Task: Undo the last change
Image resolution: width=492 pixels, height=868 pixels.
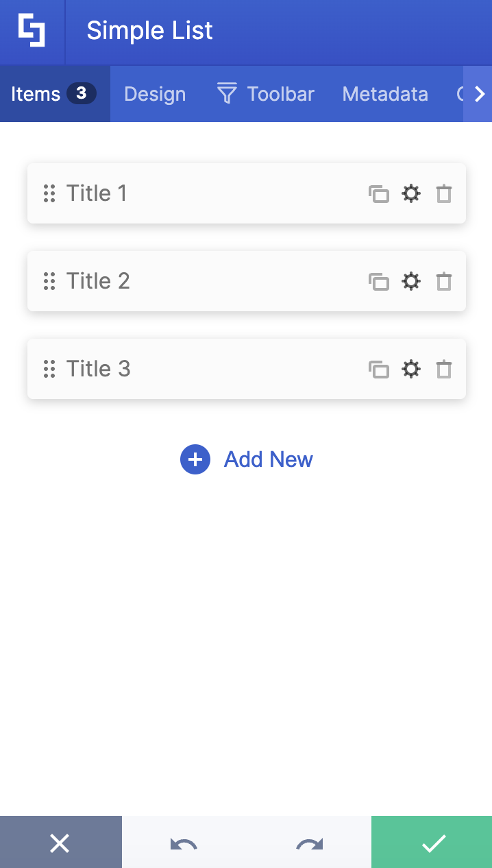Action: 184,845
